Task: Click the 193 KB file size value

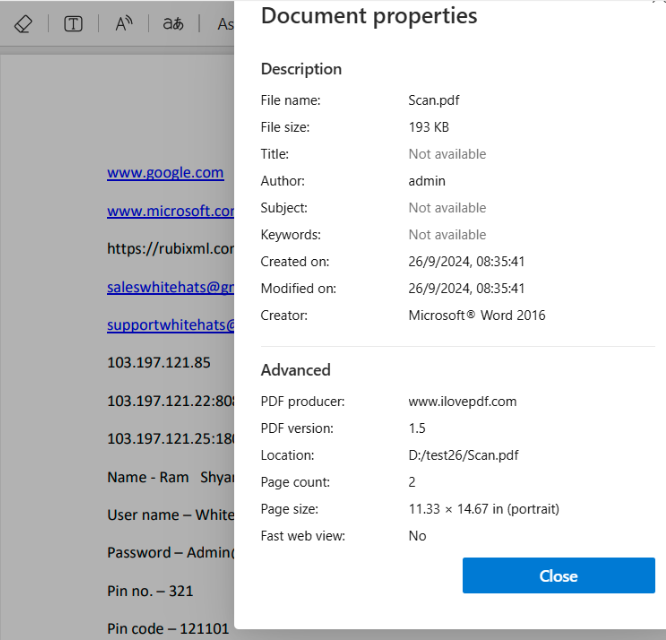Action: coord(428,127)
